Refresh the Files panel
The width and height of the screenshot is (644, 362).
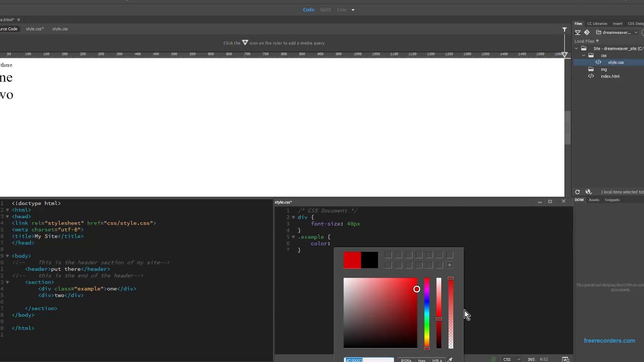click(578, 192)
